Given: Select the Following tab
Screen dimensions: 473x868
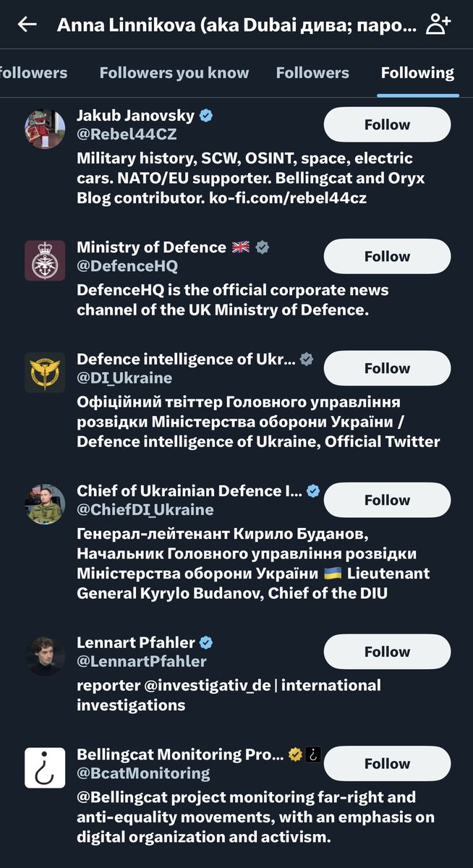Looking at the screenshot, I should click(417, 73).
